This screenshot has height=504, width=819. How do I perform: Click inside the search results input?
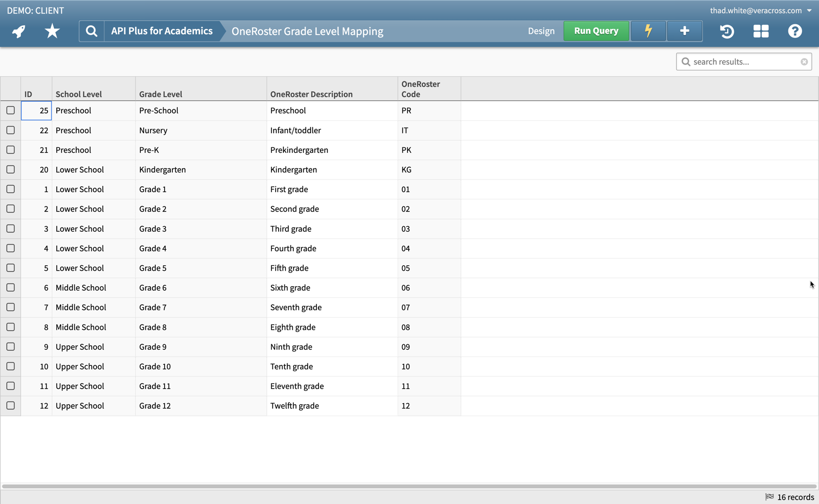(x=738, y=61)
